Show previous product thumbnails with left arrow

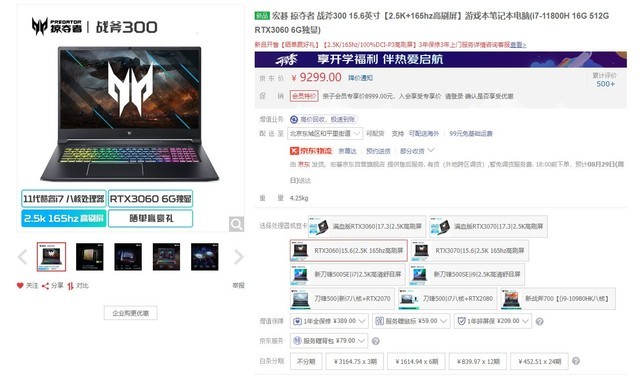click(x=22, y=257)
